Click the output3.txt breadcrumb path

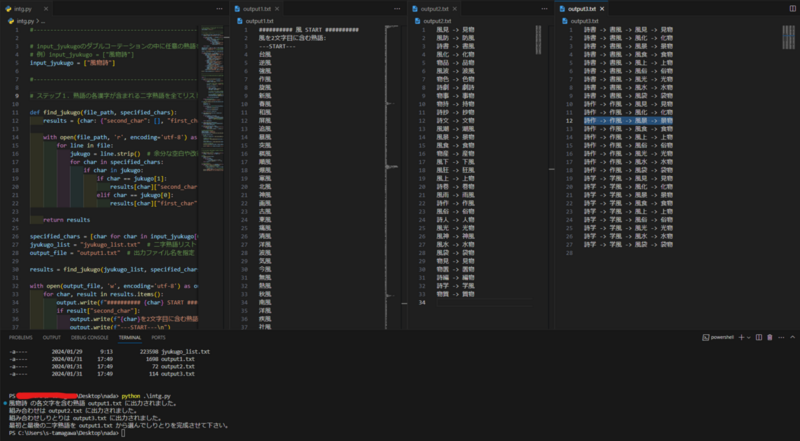584,21
